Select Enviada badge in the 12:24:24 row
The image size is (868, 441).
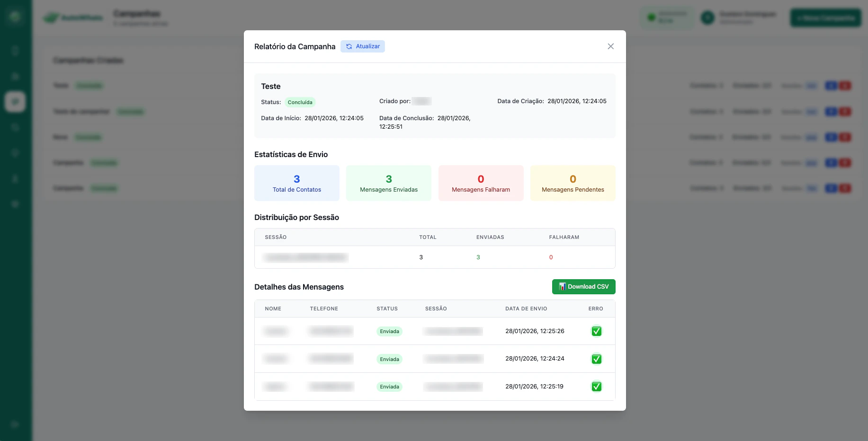389,359
